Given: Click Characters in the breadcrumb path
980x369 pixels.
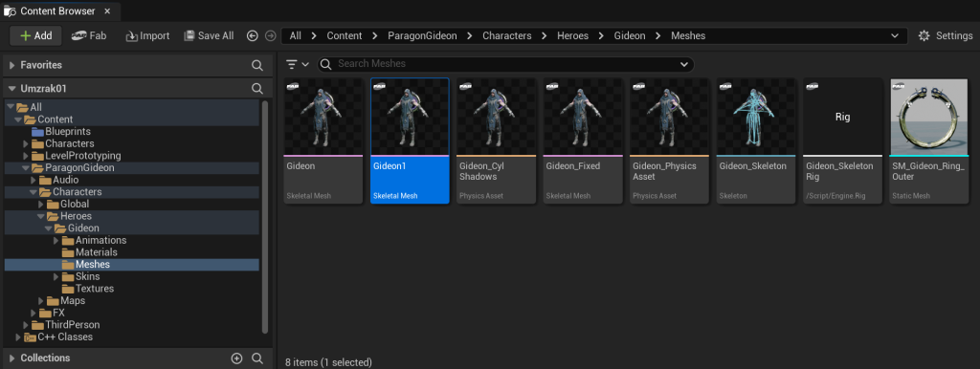Looking at the screenshot, I should coord(507,36).
